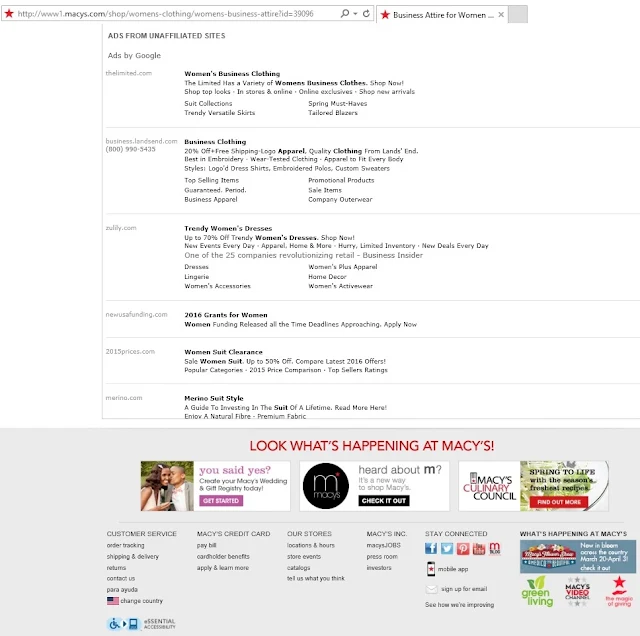The height and width of the screenshot is (636, 640).
Task: Click Women's Activewear sitelink
Action: (x=340, y=286)
